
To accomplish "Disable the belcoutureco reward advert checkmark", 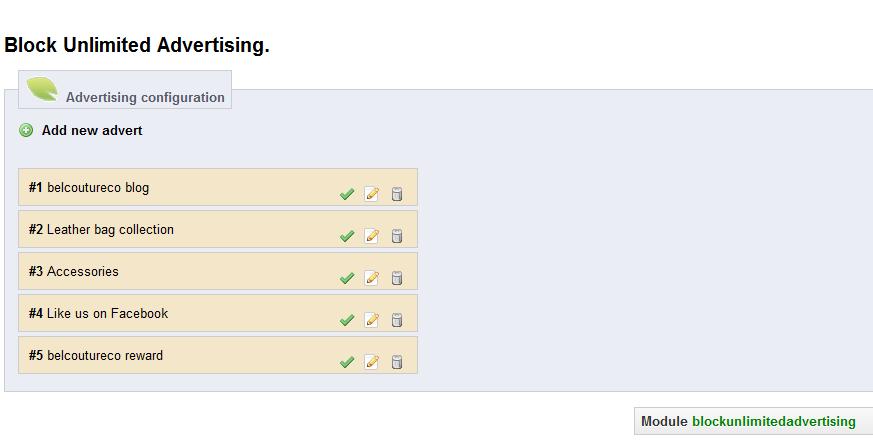I will click(x=347, y=362).
